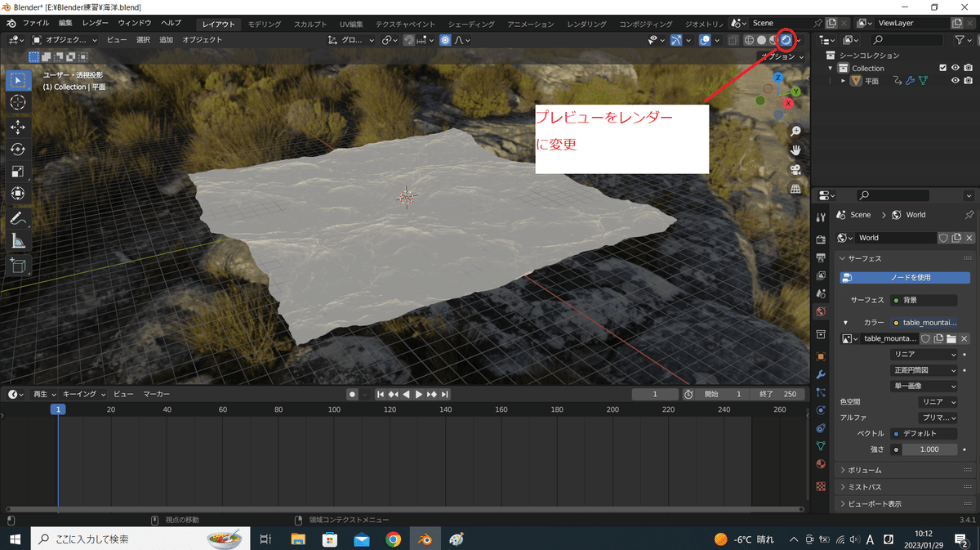
Task: Choose the Measure ruler tool
Action: click(19, 241)
